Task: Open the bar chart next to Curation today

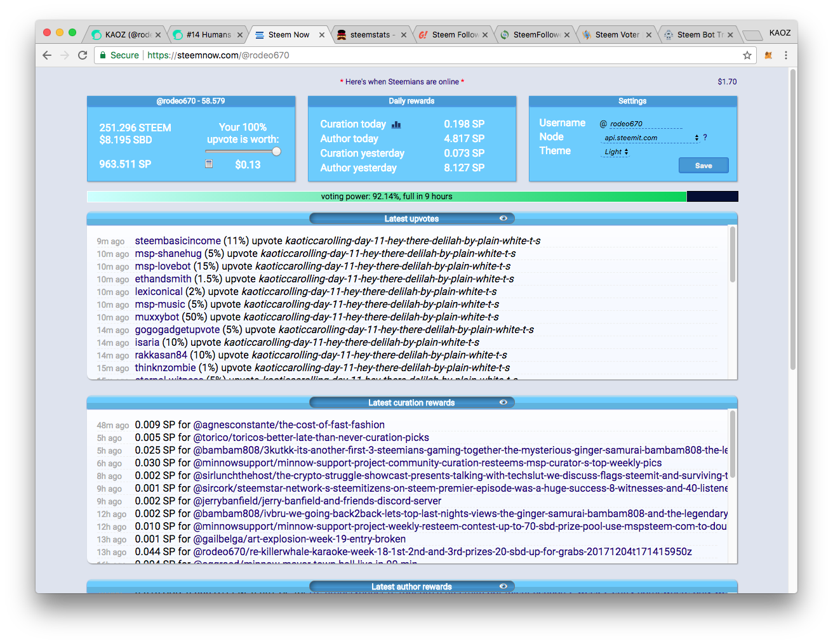Action: 396,124
